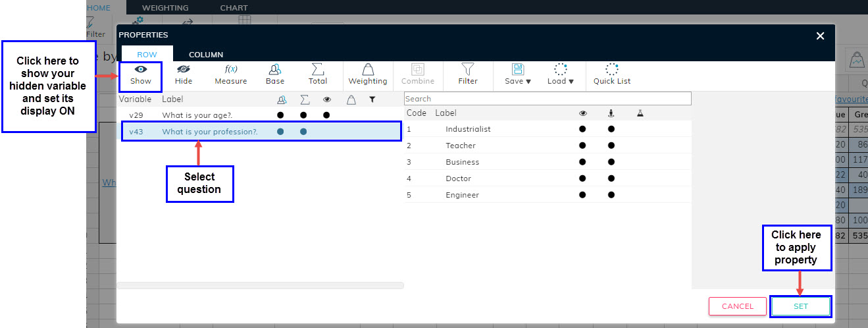
Task: Open the Save dropdown
Action: pyautogui.click(x=517, y=74)
